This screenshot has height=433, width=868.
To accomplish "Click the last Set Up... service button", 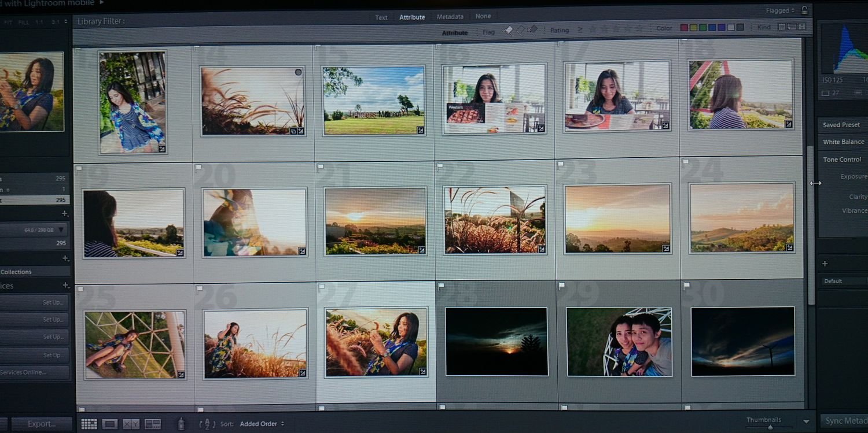I will coord(34,355).
